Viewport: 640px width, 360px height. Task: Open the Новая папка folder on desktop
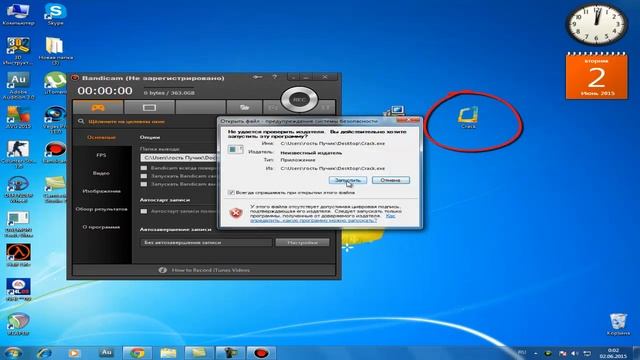[x=55, y=51]
